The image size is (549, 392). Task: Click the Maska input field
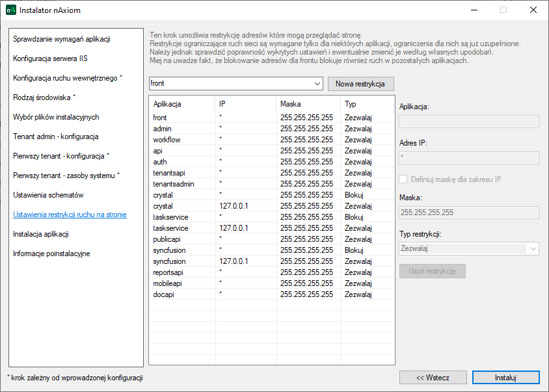(x=469, y=213)
